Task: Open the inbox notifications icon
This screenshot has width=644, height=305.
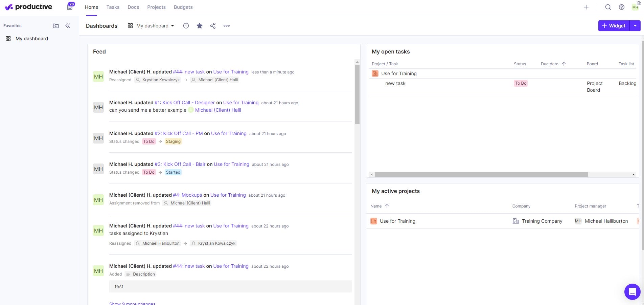Action: (x=70, y=7)
